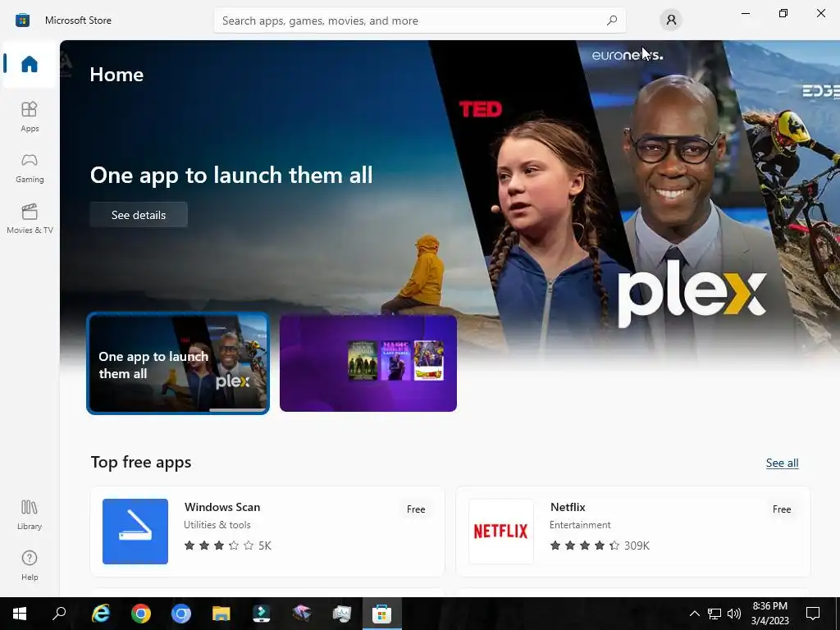Open taskbar search
This screenshot has height=630, width=840.
[59, 614]
